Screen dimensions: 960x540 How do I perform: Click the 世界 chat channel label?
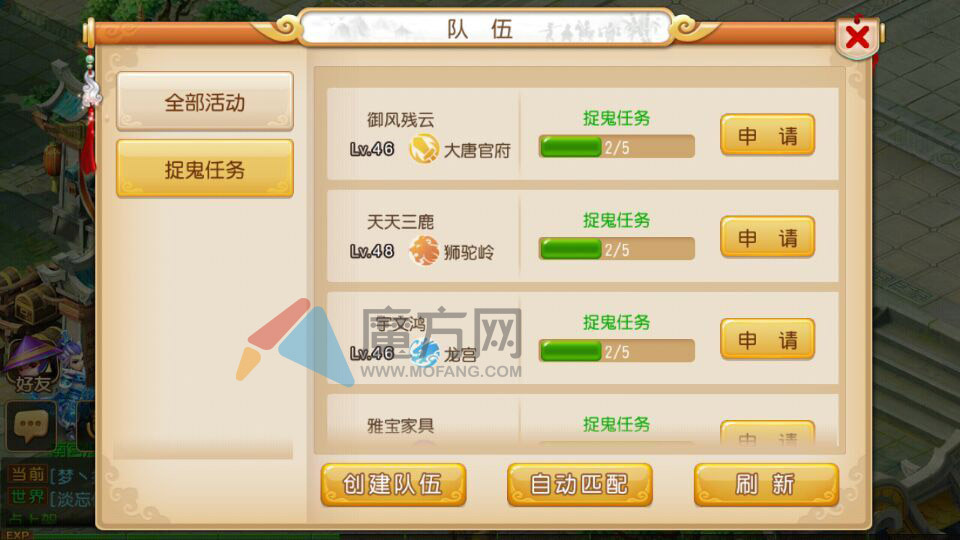28,497
